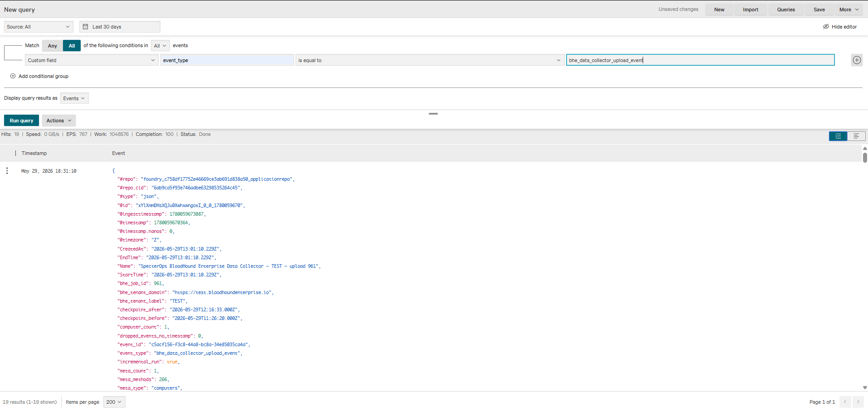Open Display query results as Events dropdown
Viewport: 868px width, 411px height.
point(74,98)
